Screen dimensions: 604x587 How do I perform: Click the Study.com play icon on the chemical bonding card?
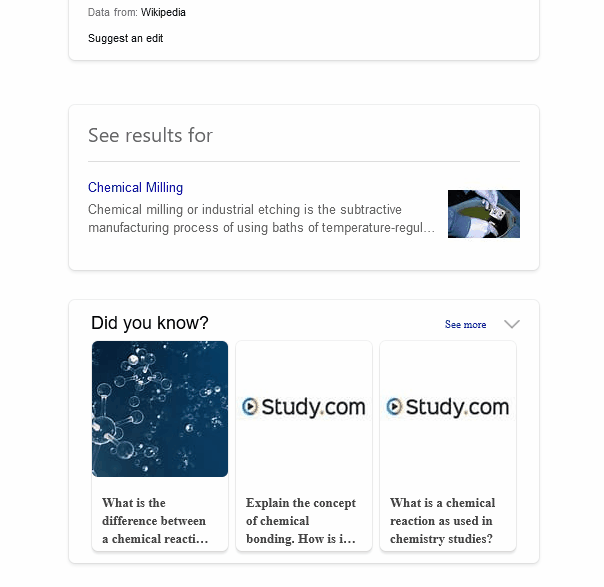(x=250, y=407)
